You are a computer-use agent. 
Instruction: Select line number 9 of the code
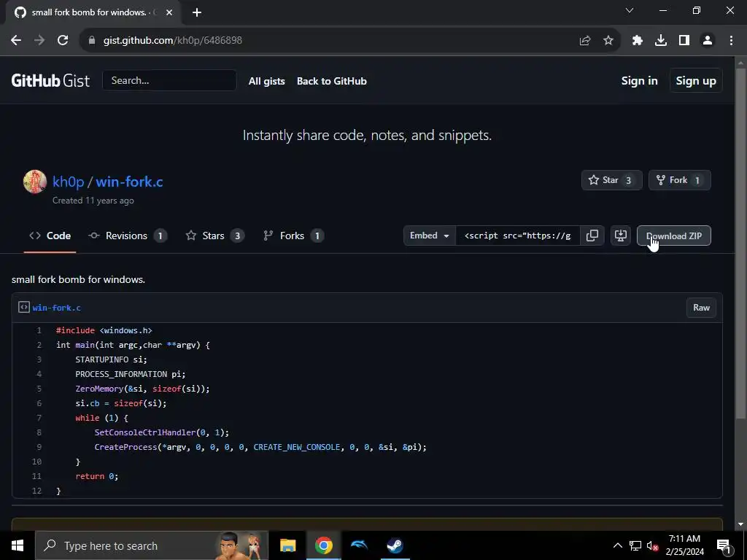(39, 447)
